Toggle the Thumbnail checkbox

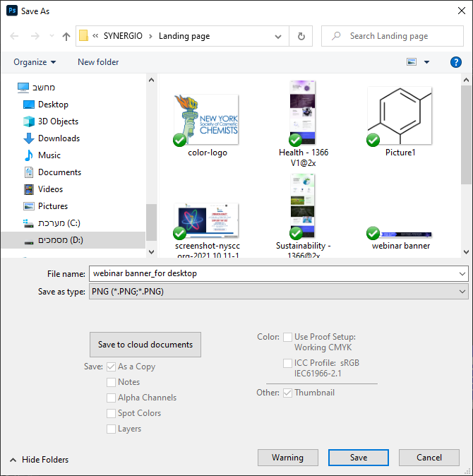coord(287,393)
